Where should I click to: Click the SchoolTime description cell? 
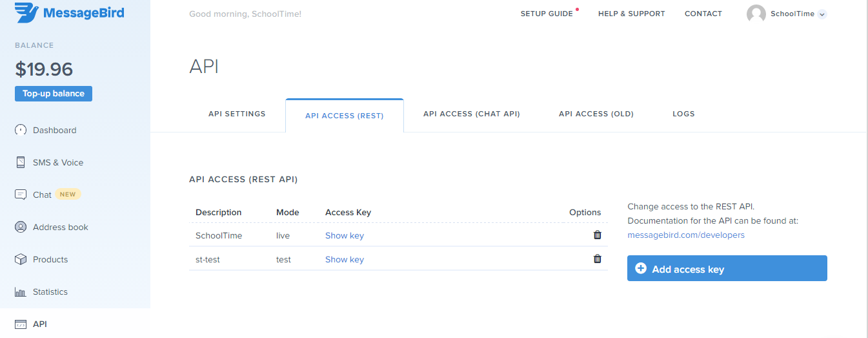(219, 236)
